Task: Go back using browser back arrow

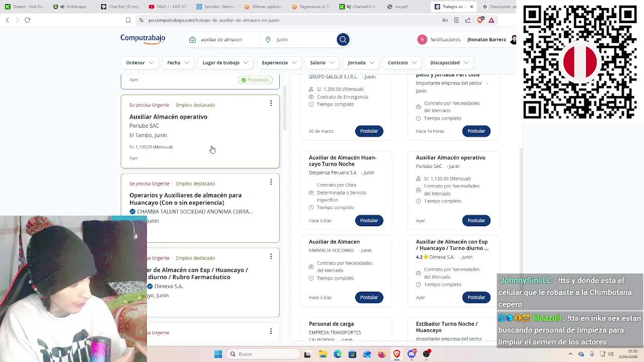Action: pyautogui.click(x=7, y=20)
